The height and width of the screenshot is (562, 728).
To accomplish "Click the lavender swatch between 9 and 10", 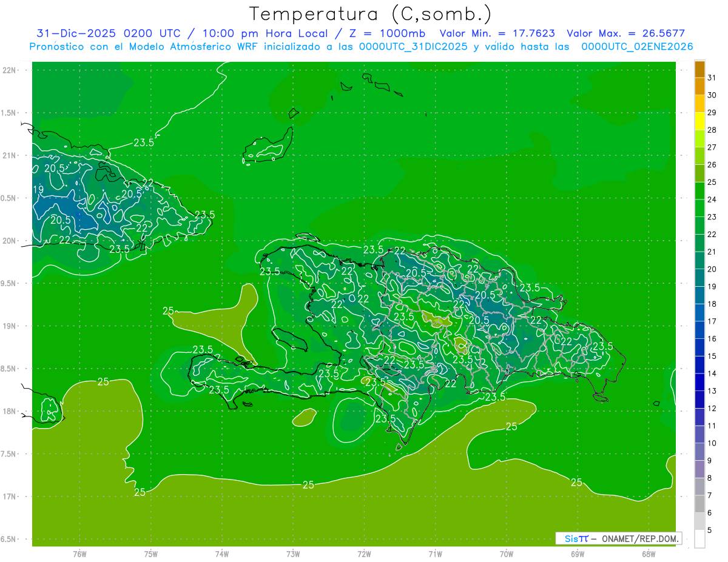I will [699, 452].
